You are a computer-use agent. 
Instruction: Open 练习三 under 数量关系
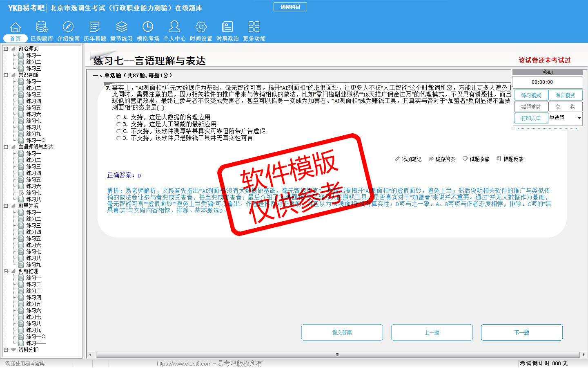point(33,225)
